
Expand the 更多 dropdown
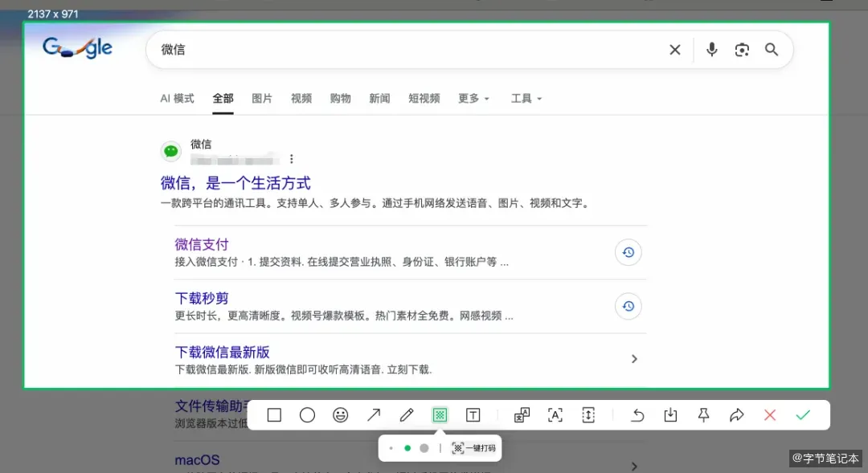pos(474,99)
